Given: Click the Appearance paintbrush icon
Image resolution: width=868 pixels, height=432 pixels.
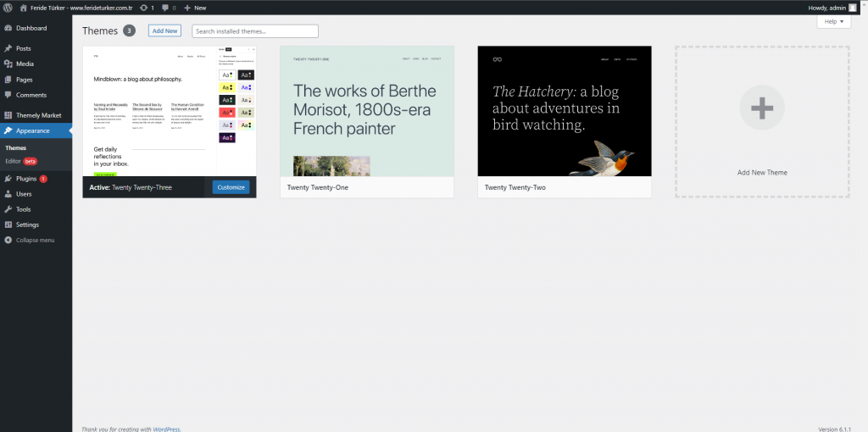Looking at the screenshot, I should click(8, 131).
